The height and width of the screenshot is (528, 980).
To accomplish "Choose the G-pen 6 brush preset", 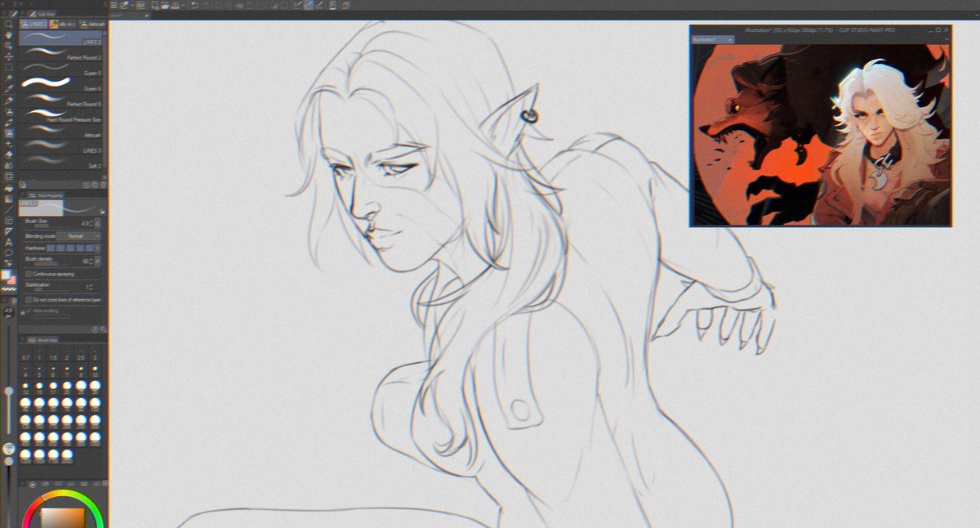I will pos(61,85).
